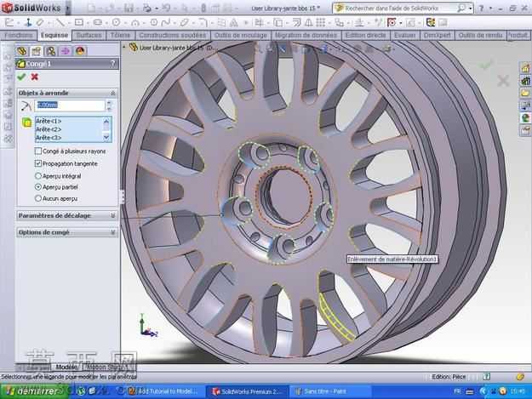
Task: Expand the Paramètres de décalage section
Action: (x=112, y=215)
